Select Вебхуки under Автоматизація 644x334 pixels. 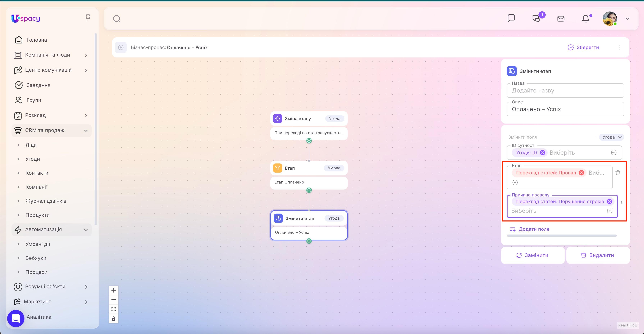(x=36, y=258)
